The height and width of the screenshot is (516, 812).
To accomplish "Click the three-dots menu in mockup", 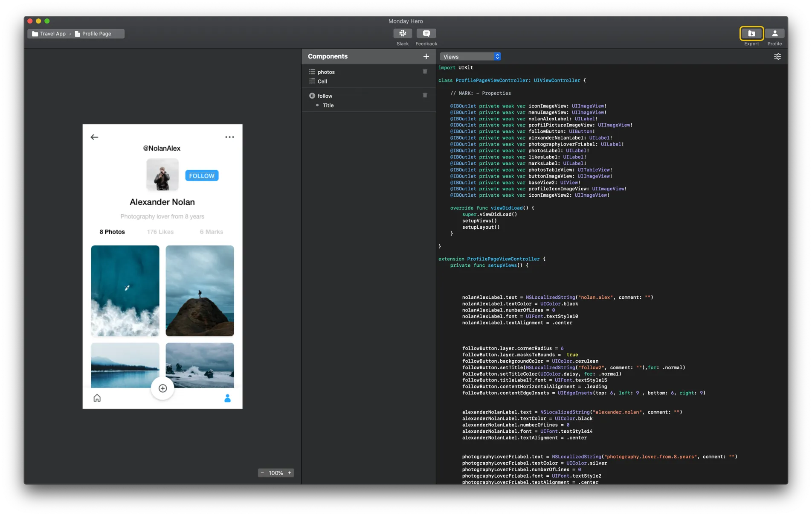I will coord(229,137).
